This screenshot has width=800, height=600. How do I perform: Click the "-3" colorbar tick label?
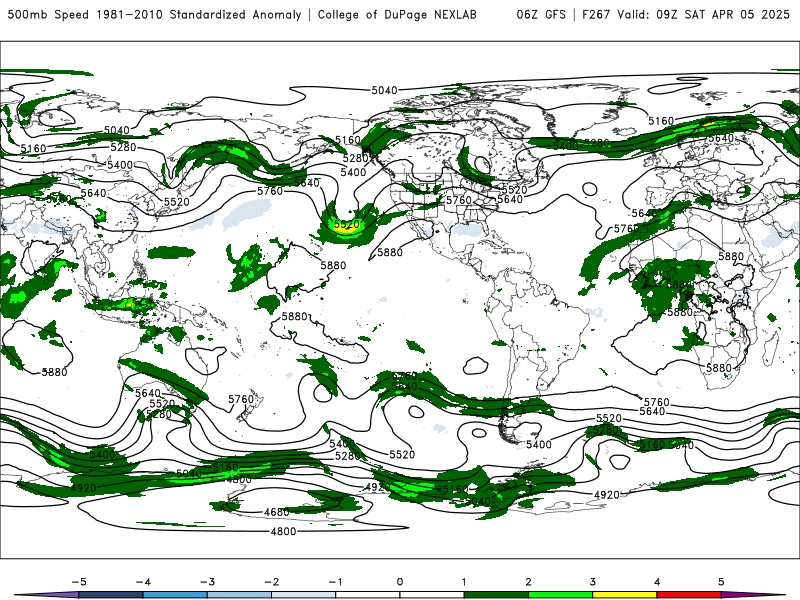[x=207, y=582]
